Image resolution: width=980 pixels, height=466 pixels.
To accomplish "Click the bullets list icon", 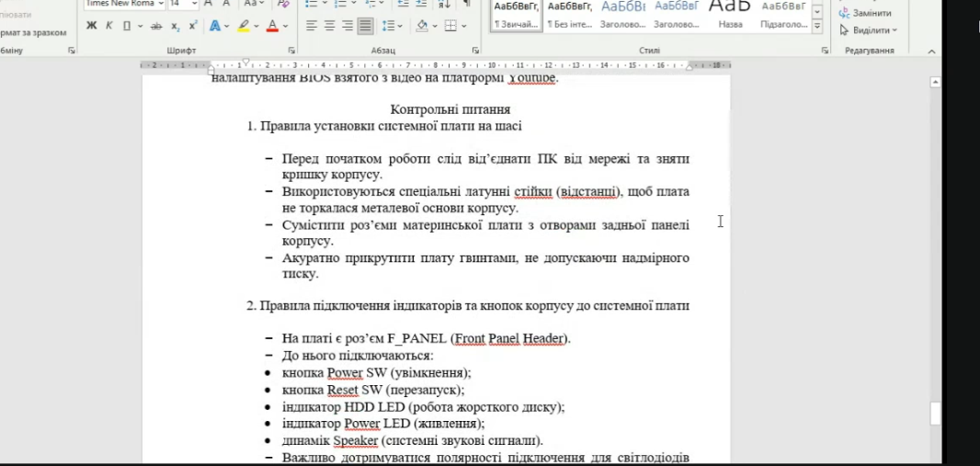I will [312, 3].
